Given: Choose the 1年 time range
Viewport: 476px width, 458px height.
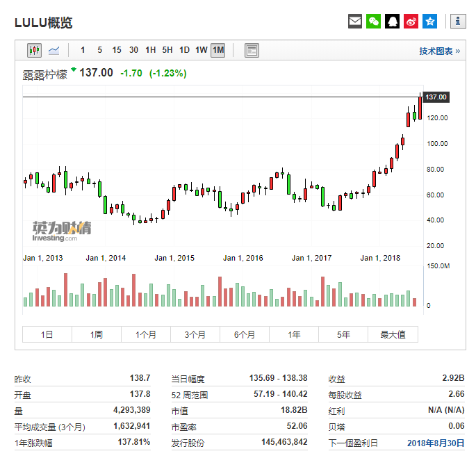Looking at the screenshot, I should [294, 334].
